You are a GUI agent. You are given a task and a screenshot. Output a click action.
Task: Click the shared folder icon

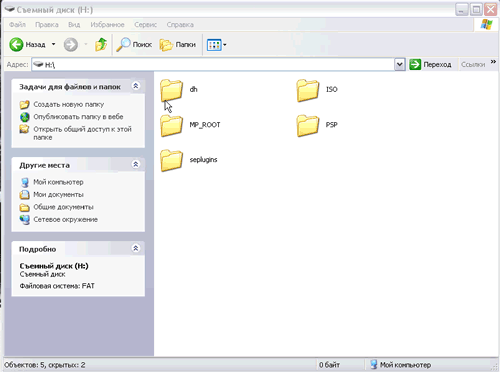click(x=24, y=129)
